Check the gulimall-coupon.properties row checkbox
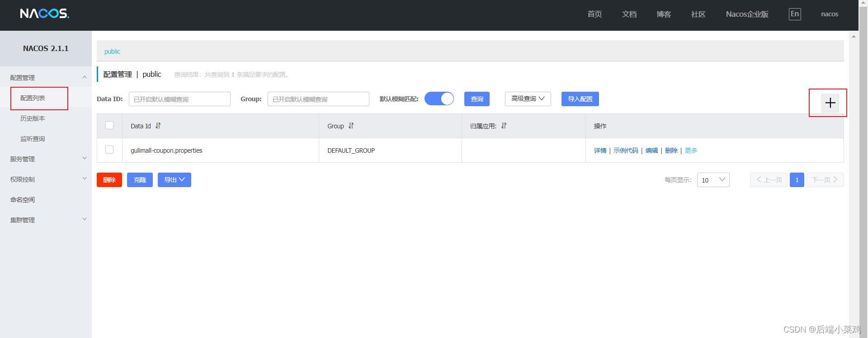Viewport: 868px width, 338px height. [x=109, y=150]
